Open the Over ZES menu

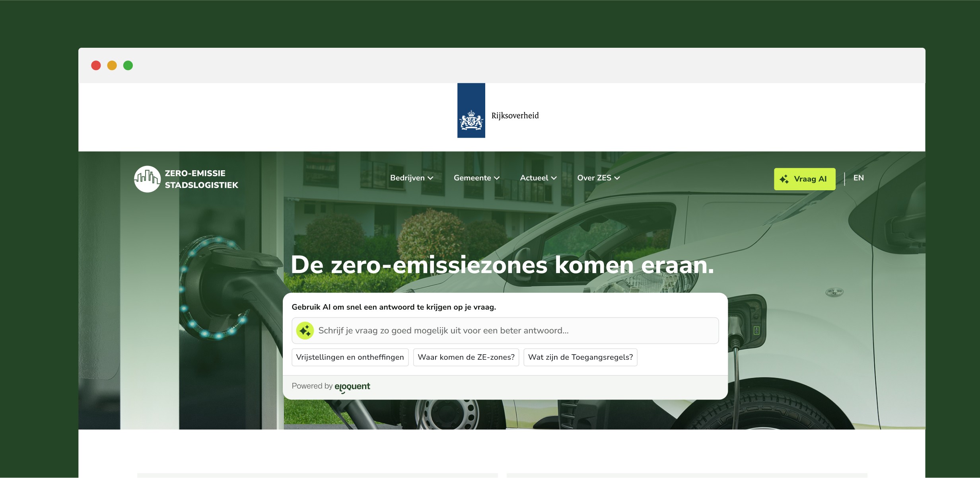pos(599,178)
